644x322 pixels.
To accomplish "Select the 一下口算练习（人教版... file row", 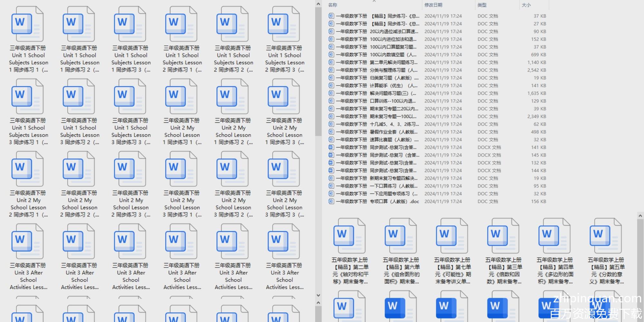I will 437,186.
